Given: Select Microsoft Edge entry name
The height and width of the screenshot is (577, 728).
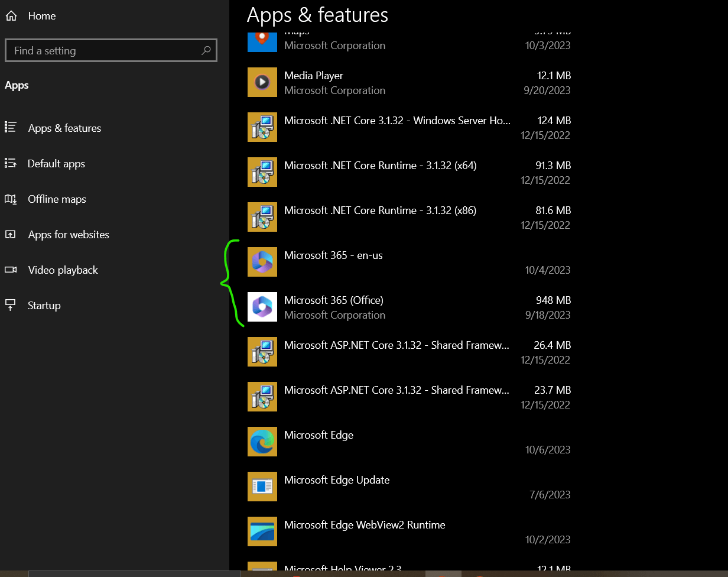Looking at the screenshot, I should 318,435.
